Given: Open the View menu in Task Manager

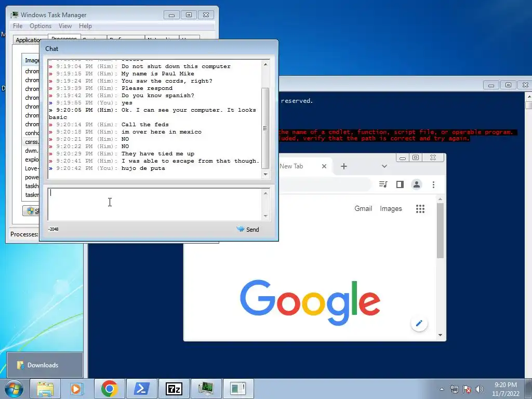Looking at the screenshot, I should [x=65, y=26].
